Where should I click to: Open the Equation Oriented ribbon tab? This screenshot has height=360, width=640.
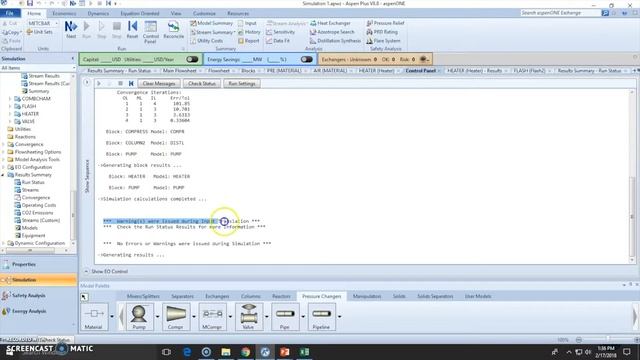pyautogui.click(x=140, y=13)
